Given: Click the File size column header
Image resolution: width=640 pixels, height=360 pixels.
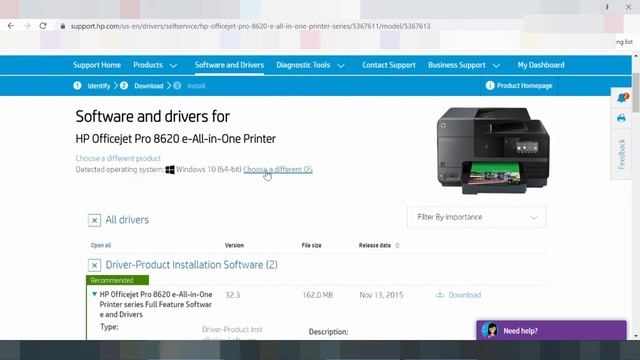Looking at the screenshot, I should [x=311, y=245].
